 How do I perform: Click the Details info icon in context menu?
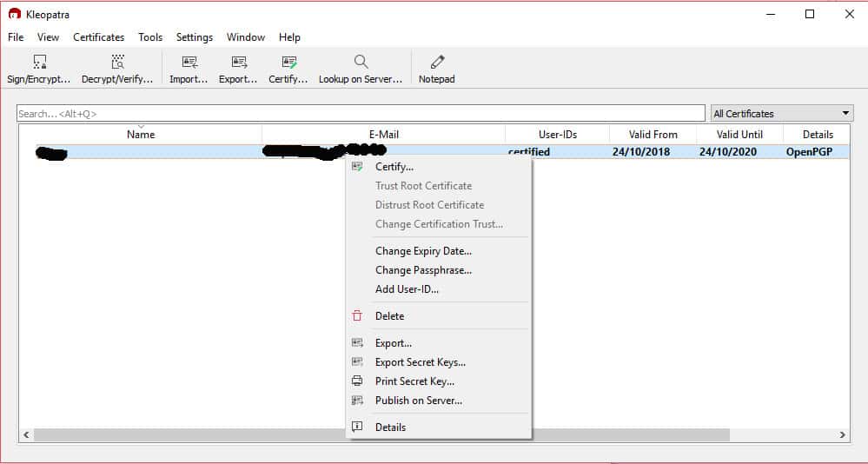pyautogui.click(x=357, y=427)
